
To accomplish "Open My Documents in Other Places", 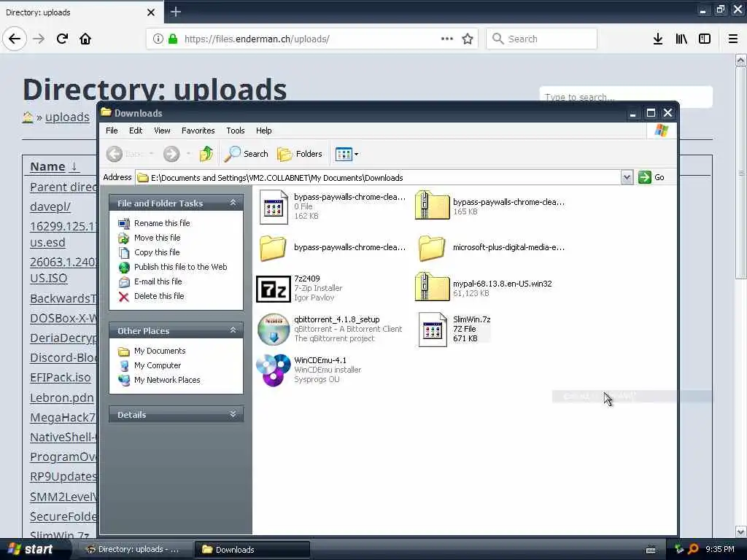I will 160,351.
